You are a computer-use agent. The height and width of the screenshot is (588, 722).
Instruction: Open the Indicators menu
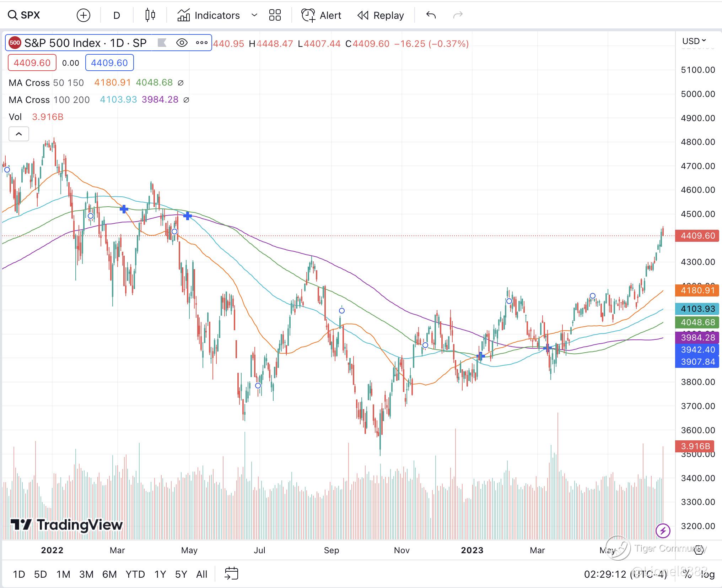[x=209, y=15]
